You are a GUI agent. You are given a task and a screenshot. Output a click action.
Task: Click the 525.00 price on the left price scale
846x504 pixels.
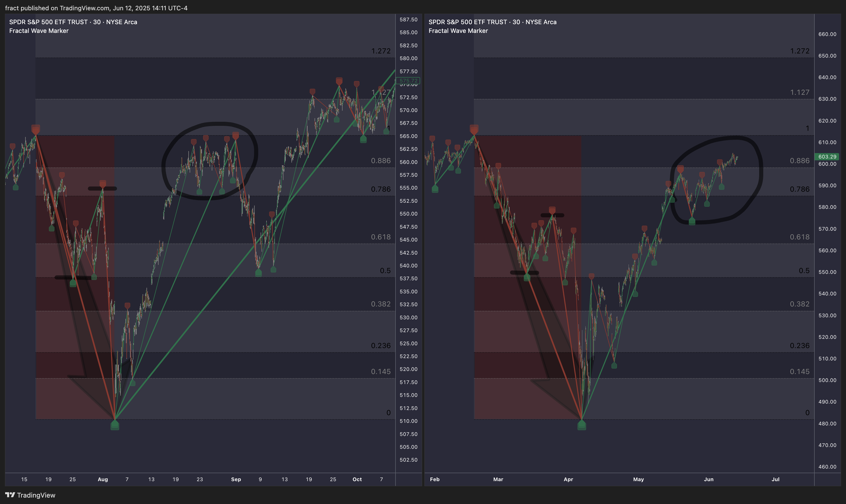(408, 343)
